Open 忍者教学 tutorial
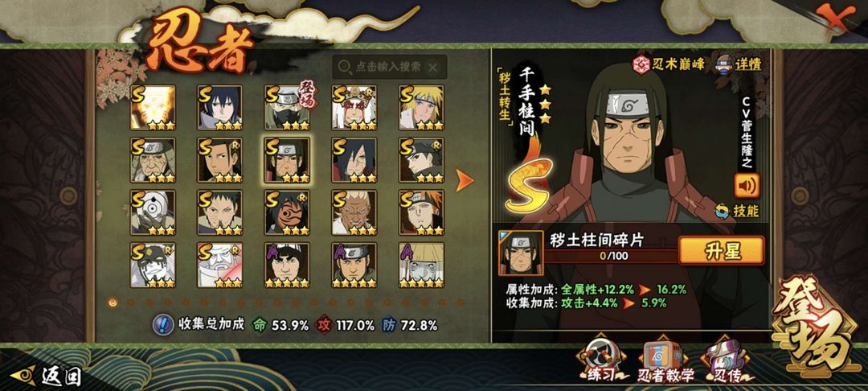Image resolution: width=868 pixels, height=391 pixels. click(x=665, y=361)
